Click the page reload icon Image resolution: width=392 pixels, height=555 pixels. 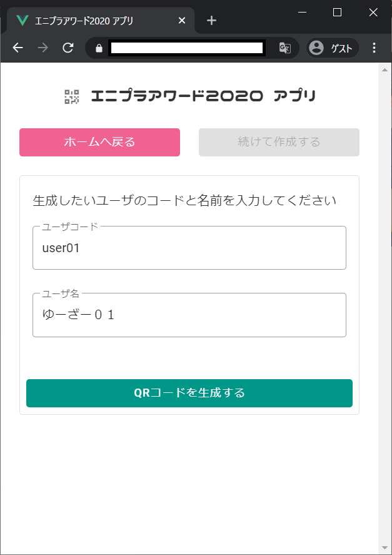68,48
